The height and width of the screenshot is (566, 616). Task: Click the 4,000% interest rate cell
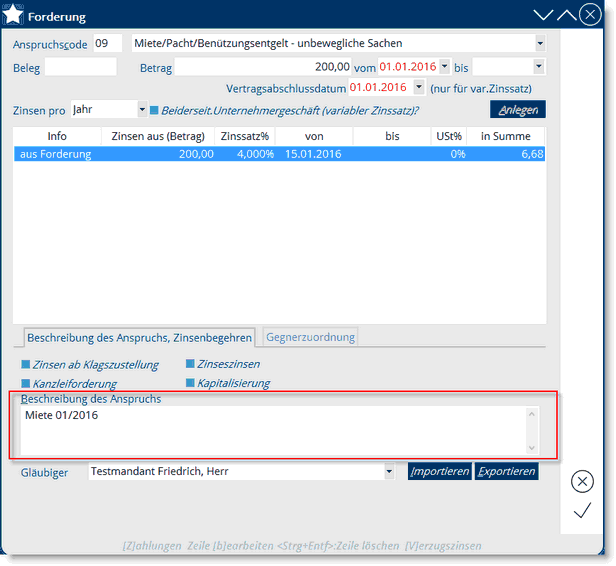point(255,154)
